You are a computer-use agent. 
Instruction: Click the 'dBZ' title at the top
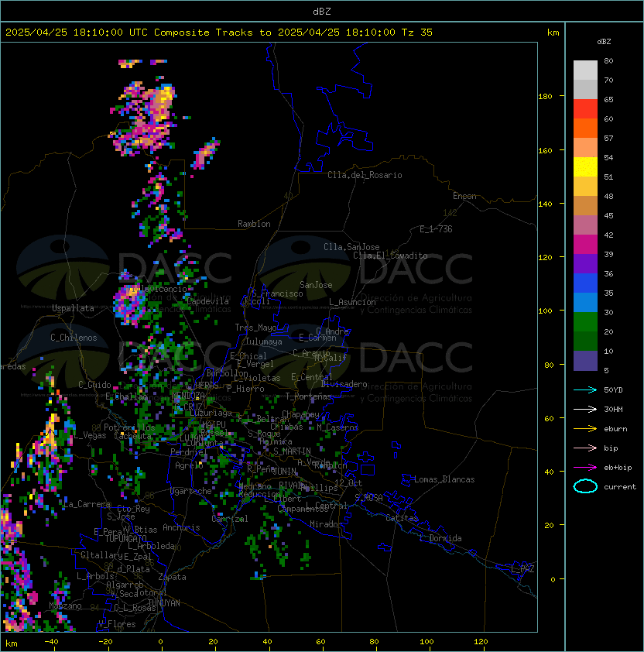[x=322, y=11]
